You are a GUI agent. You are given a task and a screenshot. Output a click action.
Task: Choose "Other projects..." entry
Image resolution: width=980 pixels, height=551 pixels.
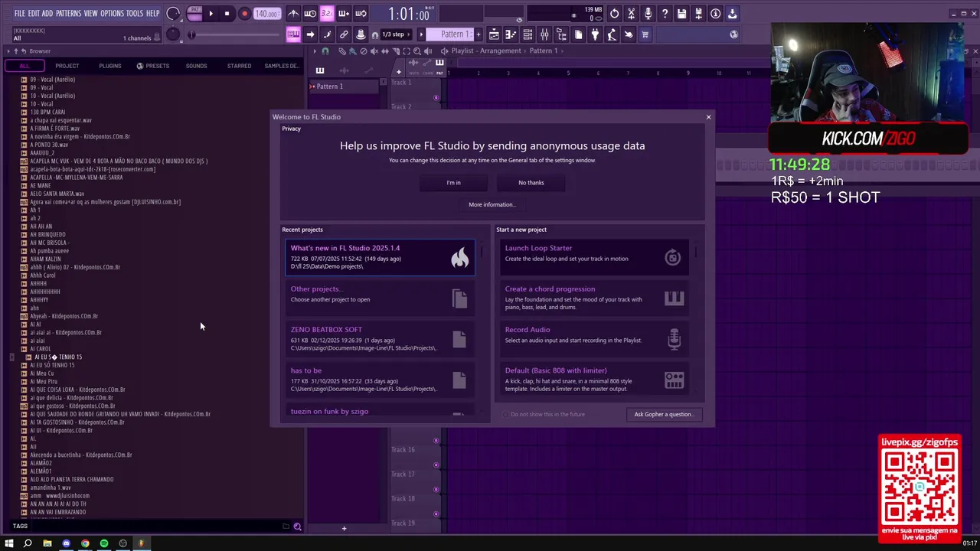(380, 298)
